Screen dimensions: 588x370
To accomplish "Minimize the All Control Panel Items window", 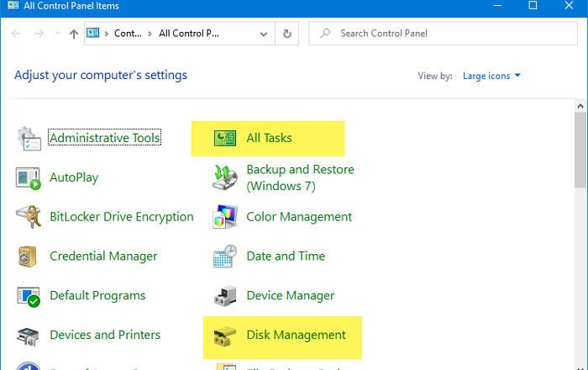I will tap(497, 6).
